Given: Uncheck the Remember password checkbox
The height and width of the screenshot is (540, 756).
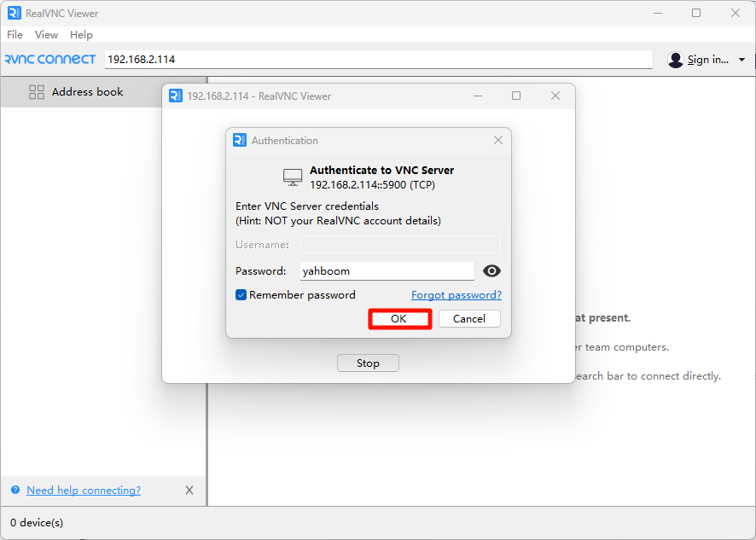Looking at the screenshot, I should [241, 293].
